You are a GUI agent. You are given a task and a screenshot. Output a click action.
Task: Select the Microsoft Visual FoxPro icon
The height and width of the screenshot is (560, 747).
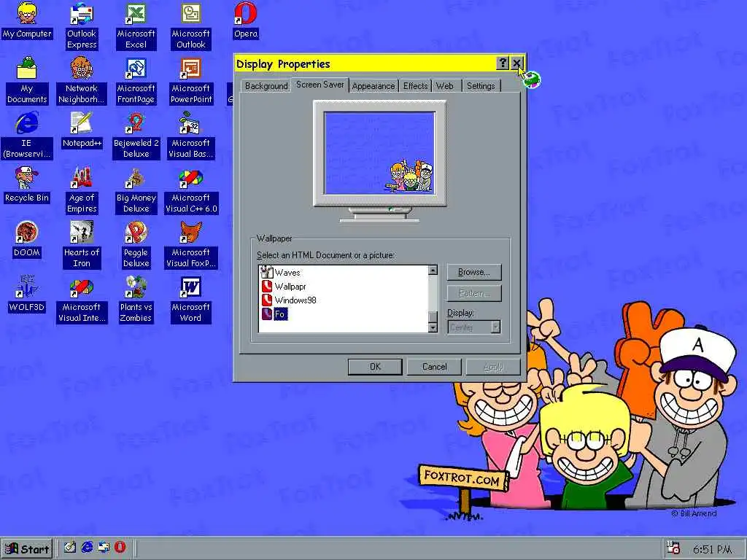pos(191,245)
